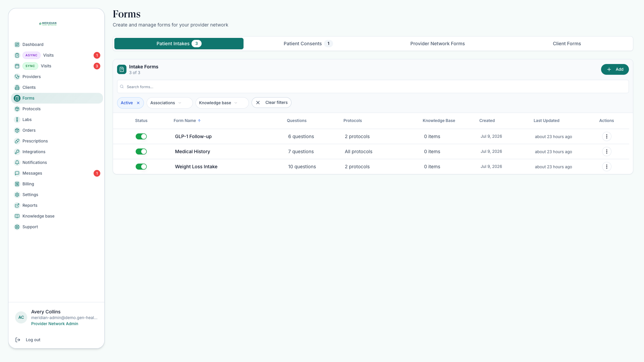Open Weight Loss Intake form
644x362 pixels.
point(196,167)
